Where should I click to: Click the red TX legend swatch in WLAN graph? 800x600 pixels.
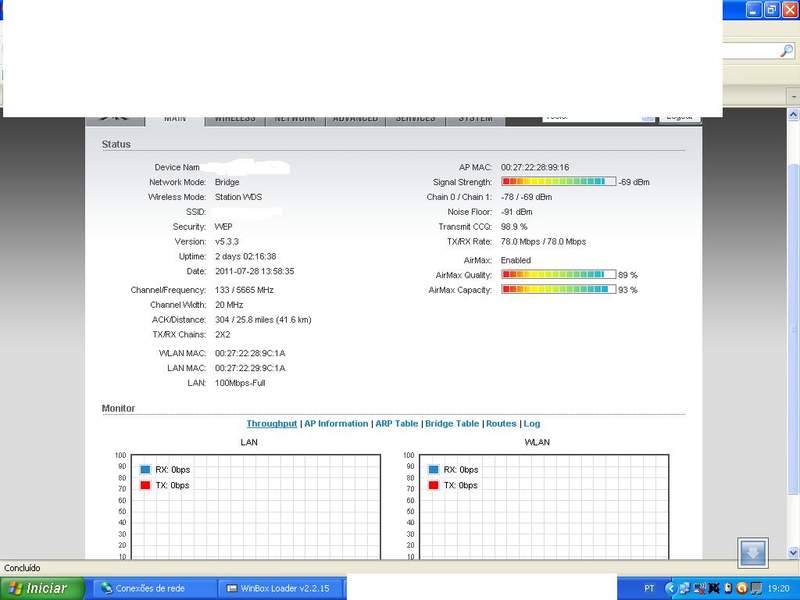(x=434, y=485)
